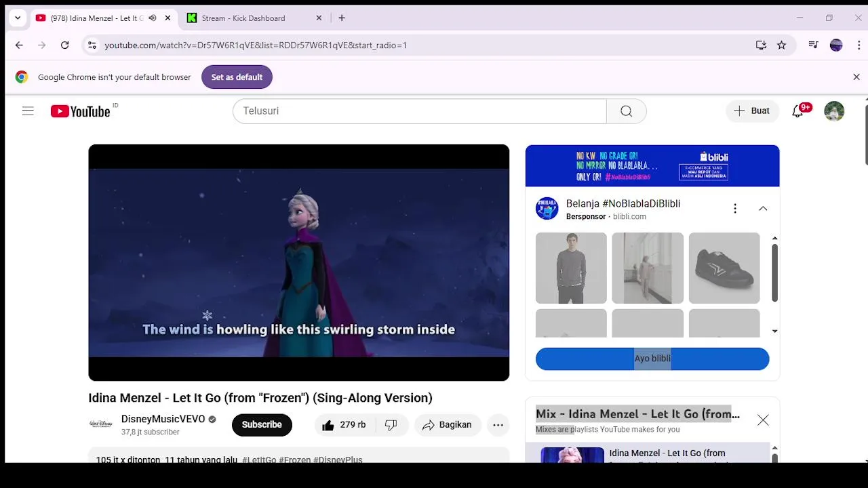Go back in Chrome

(x=19, y=45)
